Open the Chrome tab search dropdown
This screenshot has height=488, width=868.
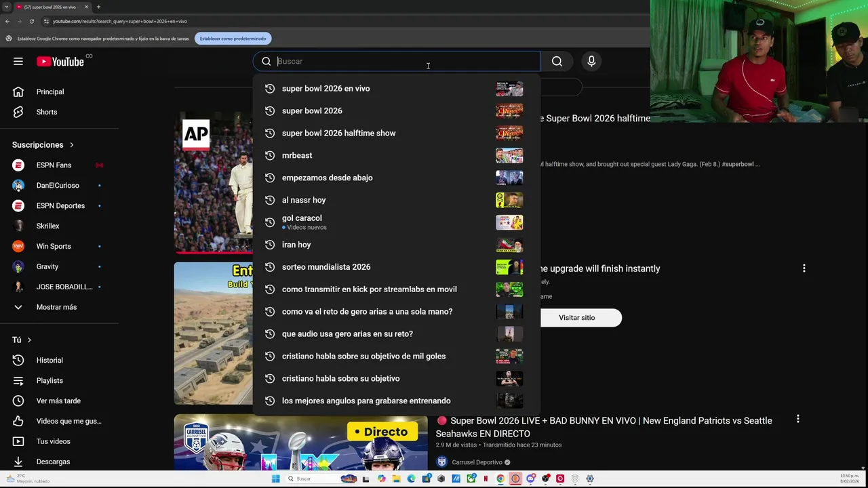point(6,7)
